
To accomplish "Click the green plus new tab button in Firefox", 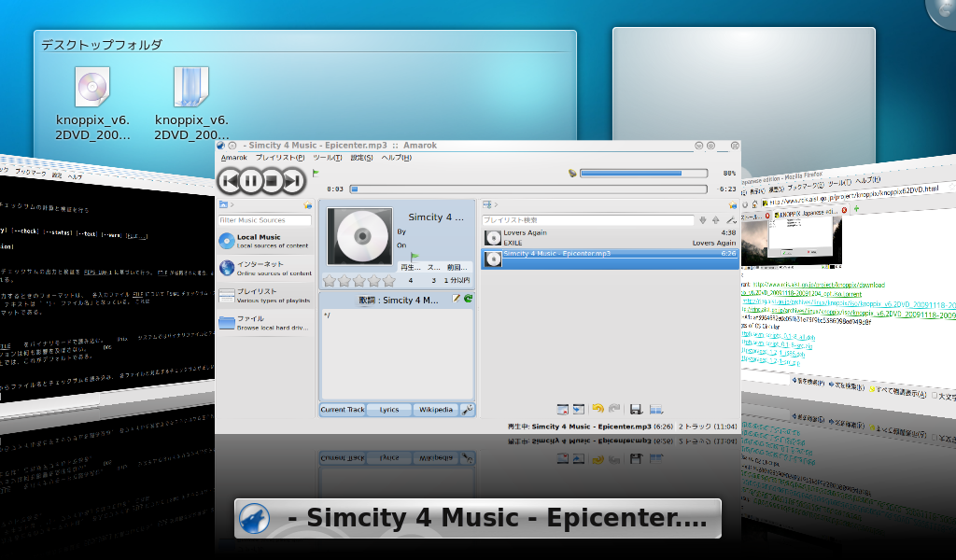I will tap(857, 208).
